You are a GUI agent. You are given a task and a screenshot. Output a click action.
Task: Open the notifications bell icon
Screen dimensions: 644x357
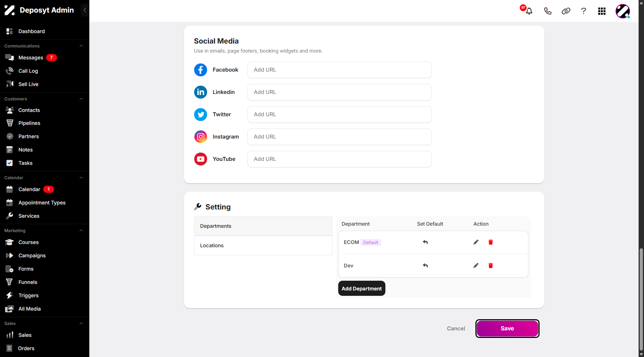529,11
